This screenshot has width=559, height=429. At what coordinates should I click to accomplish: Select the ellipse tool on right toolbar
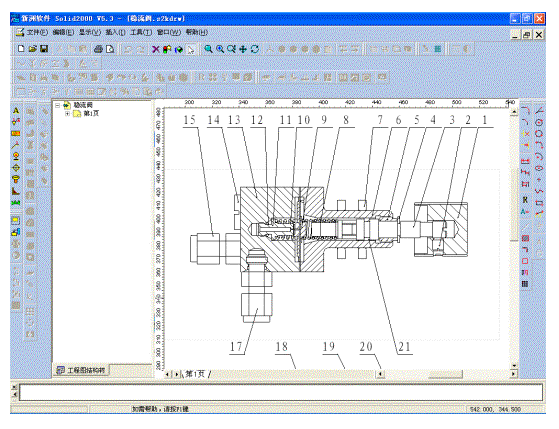[539, 168]
